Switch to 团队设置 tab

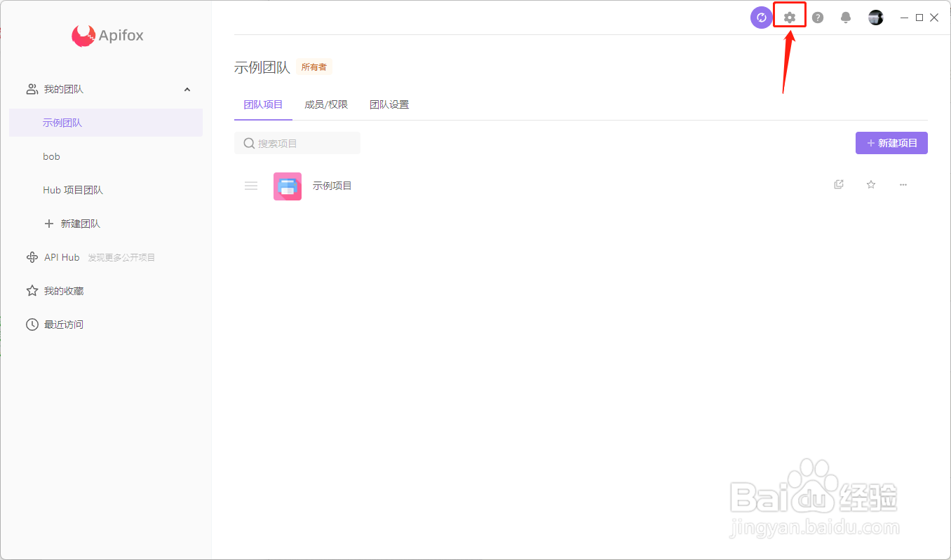389,104
